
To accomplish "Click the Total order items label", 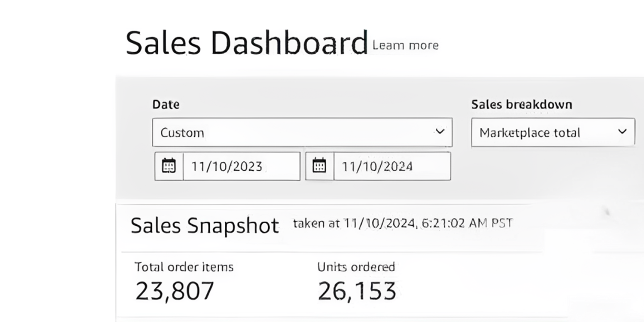I will pyautogui.click(x=184, y=267).
